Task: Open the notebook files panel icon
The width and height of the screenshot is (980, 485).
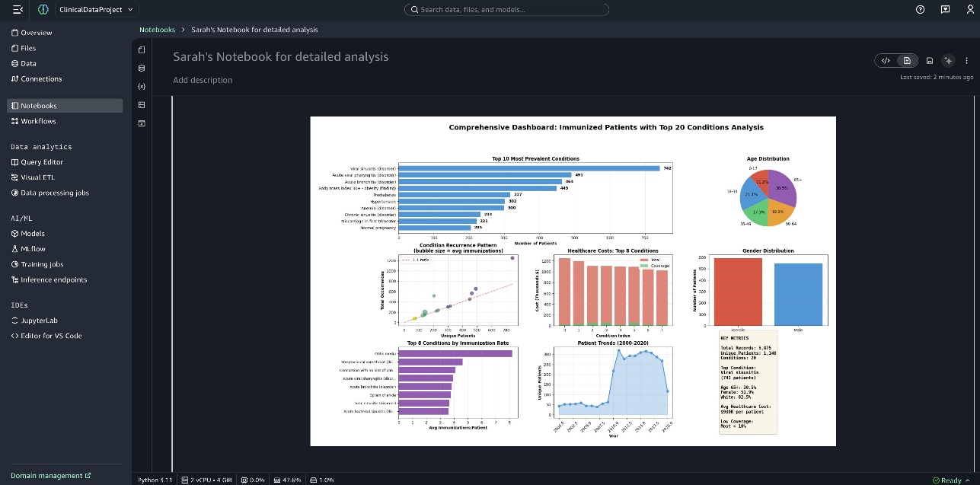Action: [142, 49]
